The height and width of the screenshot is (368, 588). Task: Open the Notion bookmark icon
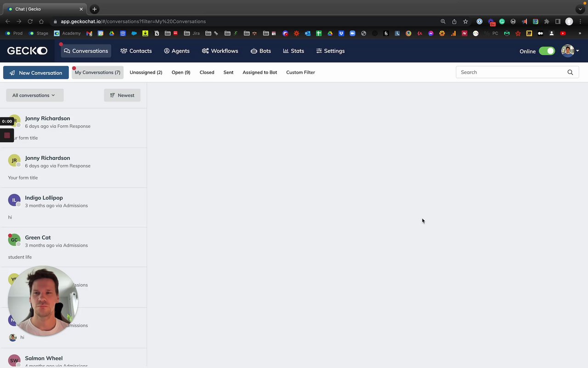[157, 33]
